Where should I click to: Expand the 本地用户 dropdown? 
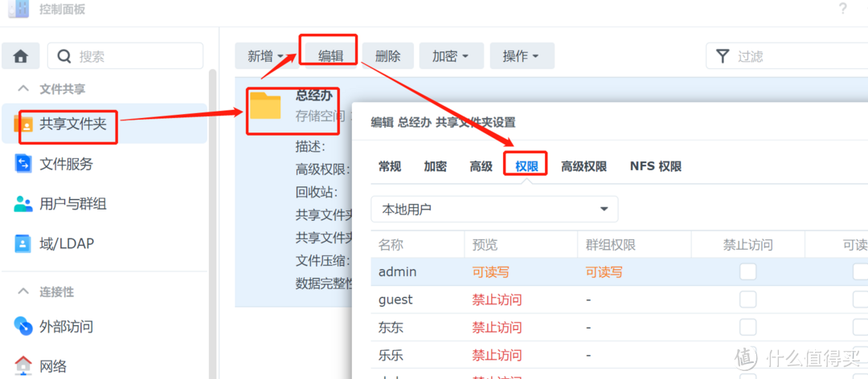[x=494, y=209]
